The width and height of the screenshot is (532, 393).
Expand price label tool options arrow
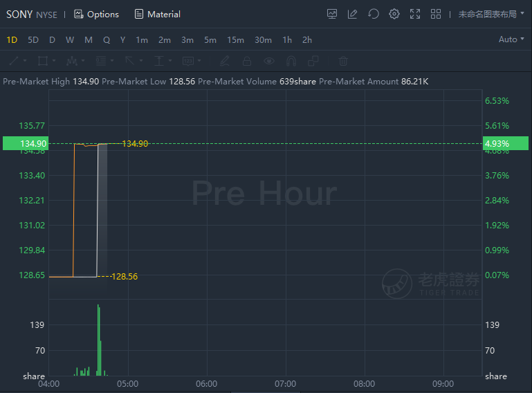[199, 61]
